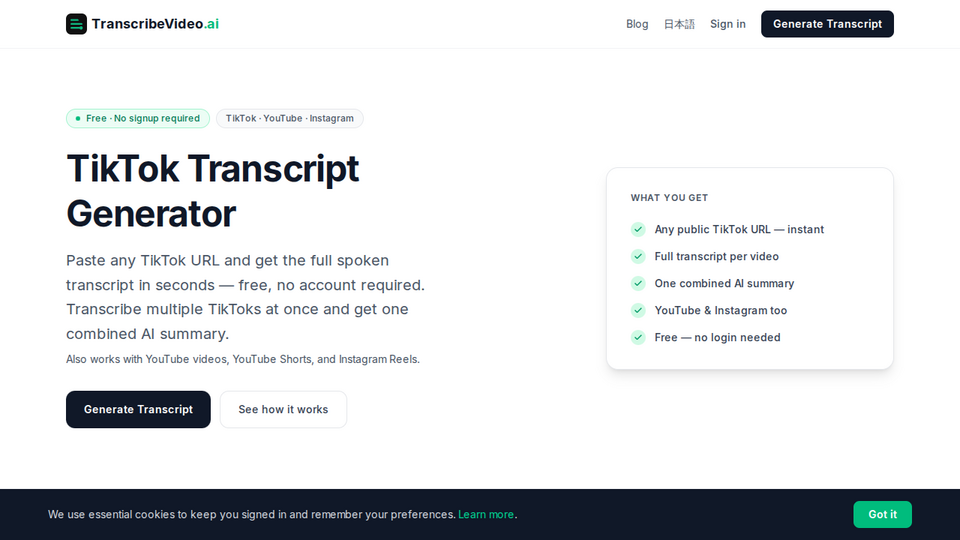Screen dimensions: 960x540
Task: Click checkmark beside Free — no login needed
Action: click(x=638, y=337)
